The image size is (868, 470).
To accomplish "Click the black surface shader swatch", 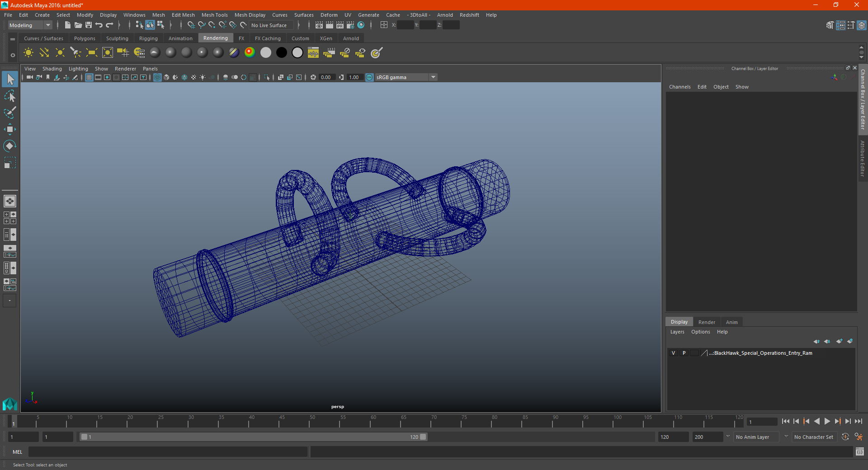I will click(282, 53).
